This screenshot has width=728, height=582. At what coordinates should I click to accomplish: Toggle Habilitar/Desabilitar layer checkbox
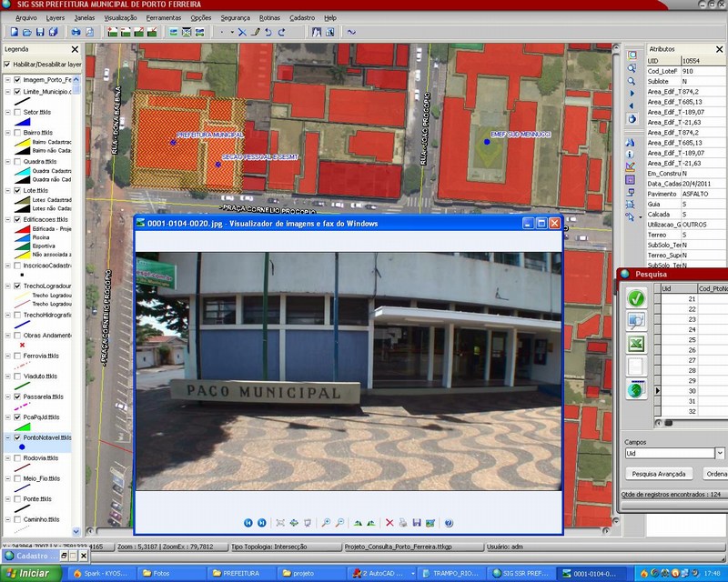click(x=8, y=65)
